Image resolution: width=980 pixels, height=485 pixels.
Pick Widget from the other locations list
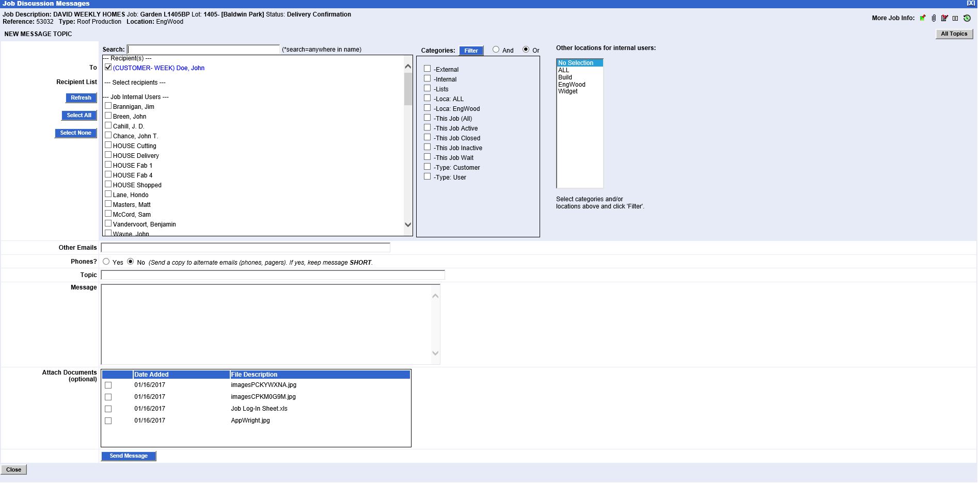(x=567, y=91)
